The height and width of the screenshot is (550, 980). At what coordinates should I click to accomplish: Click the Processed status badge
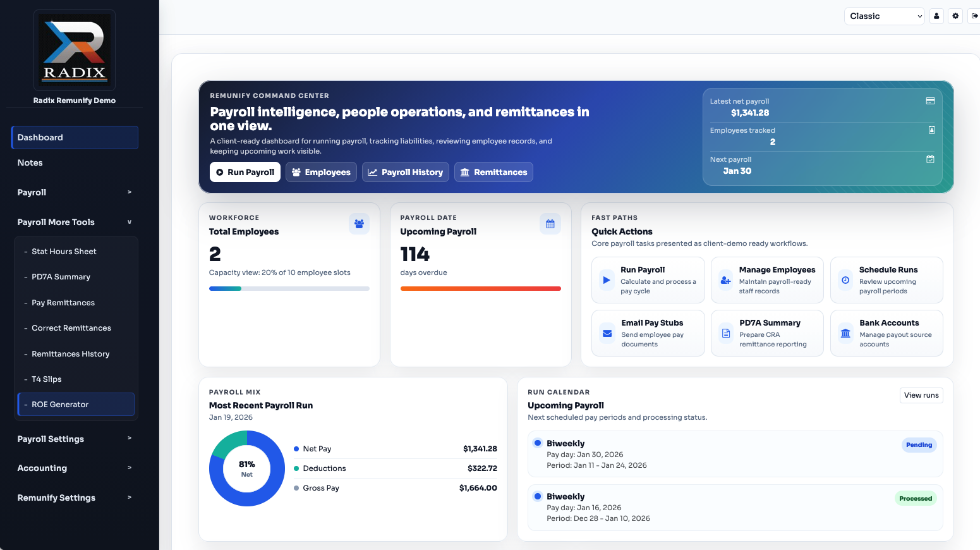[x=916, y=499]
